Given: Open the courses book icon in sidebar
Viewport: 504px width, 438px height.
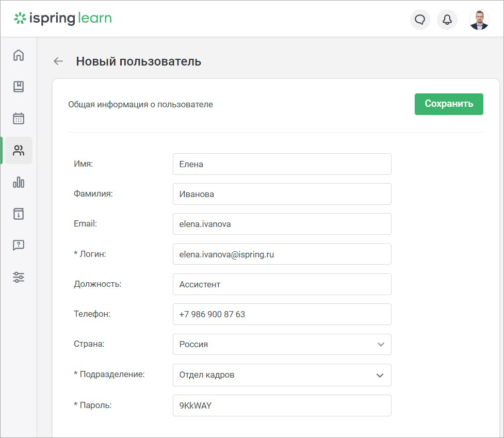Looking at the screenshot, I should pos(19,87).
